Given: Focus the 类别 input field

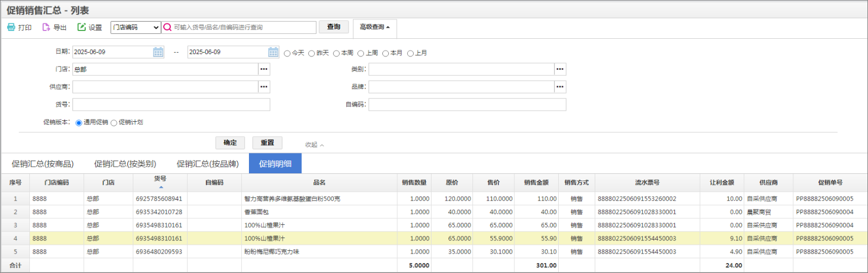Looking at the screenshot, I should (x=461, y=69).
